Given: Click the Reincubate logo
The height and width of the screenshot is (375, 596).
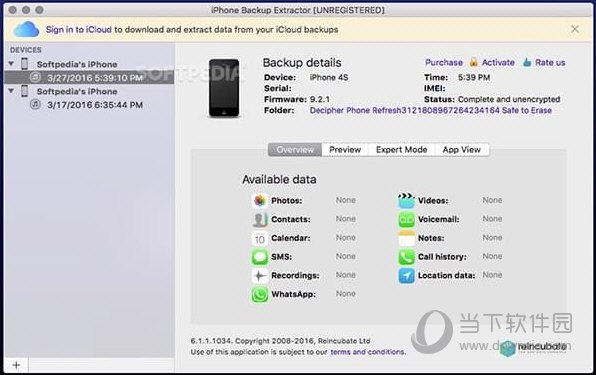Looking at the screenshot, I should pos(533,348).
